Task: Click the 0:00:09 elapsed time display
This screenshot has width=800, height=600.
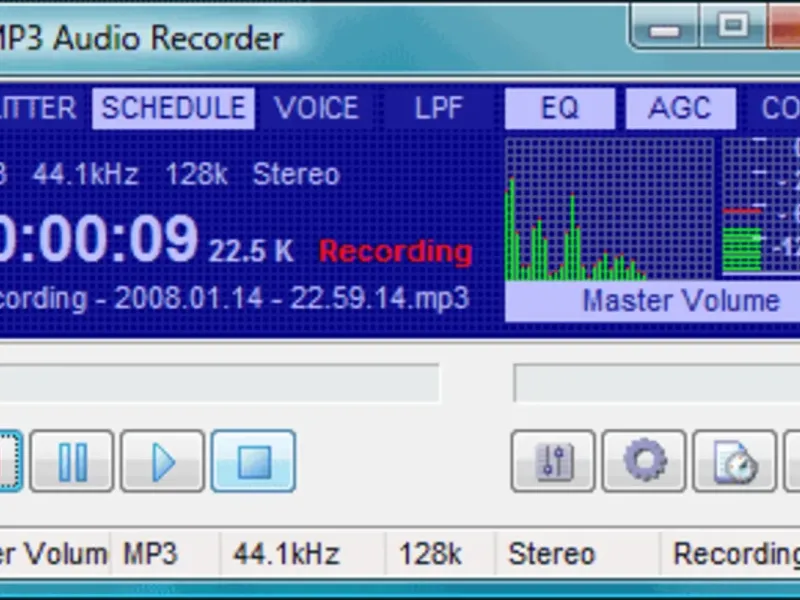Action: tap(98, 239)
